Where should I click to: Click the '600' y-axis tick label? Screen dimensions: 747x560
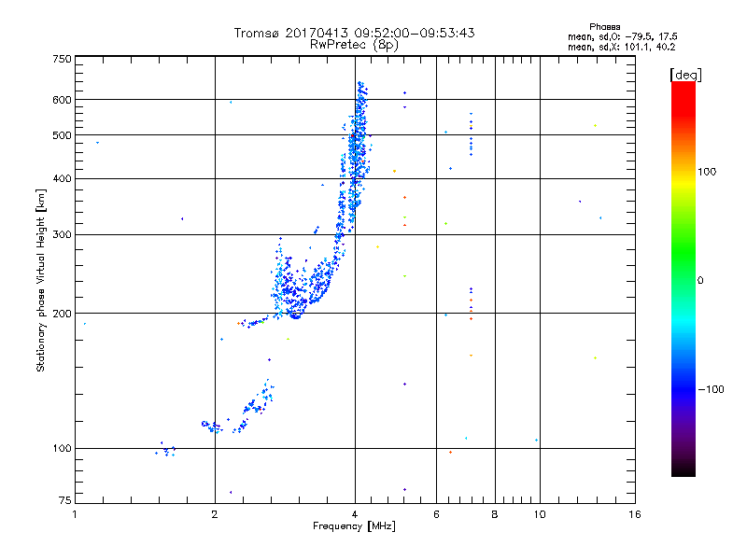point(62,100)
